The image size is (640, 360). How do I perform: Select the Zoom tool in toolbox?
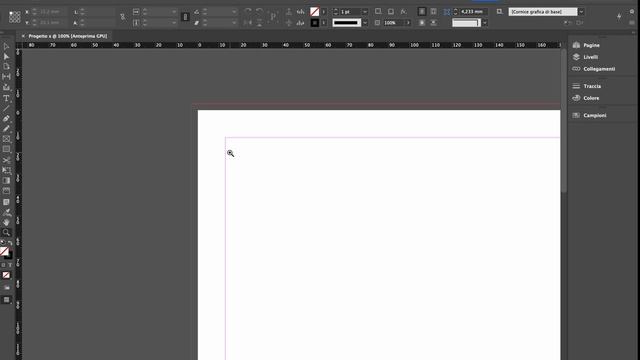[x=6, y=233]
